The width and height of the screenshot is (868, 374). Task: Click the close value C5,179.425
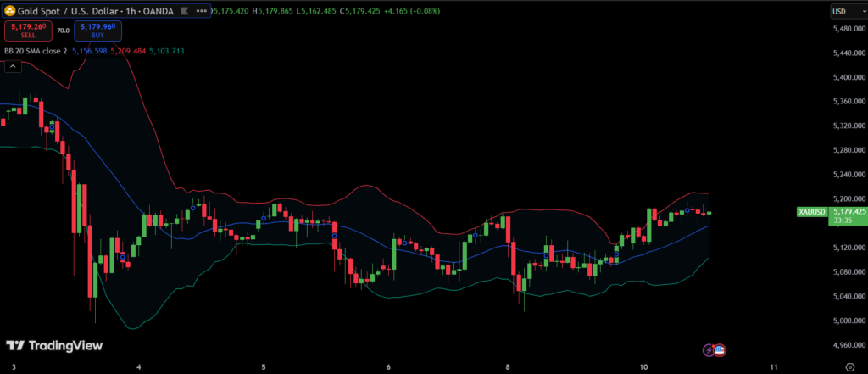click(x=359, y=11)
